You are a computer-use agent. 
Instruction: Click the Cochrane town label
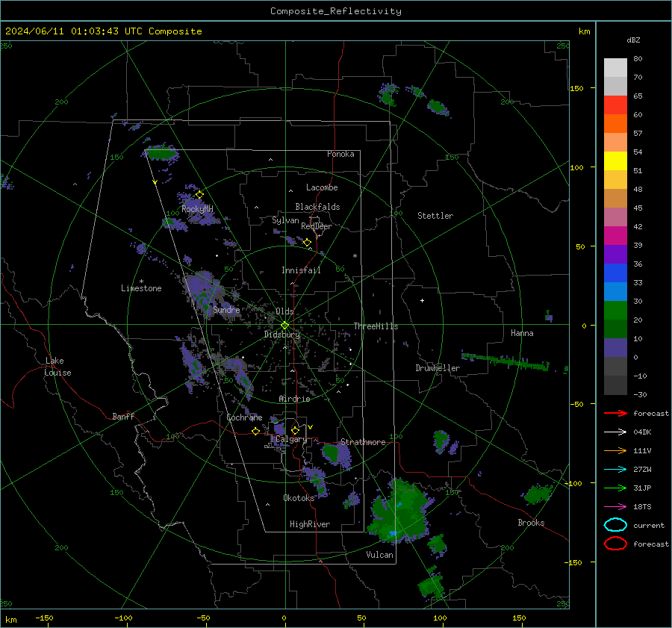[x=244, y=417]
